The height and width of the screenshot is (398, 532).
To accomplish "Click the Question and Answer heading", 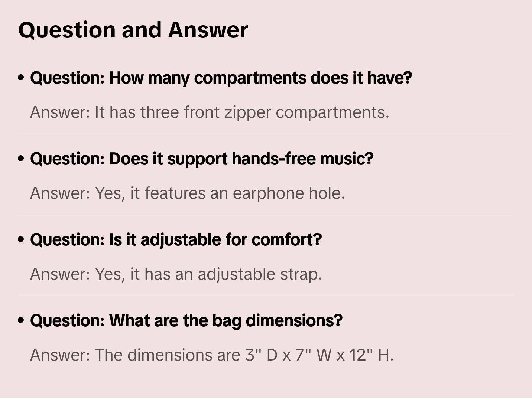I will (x=133, y=30).
